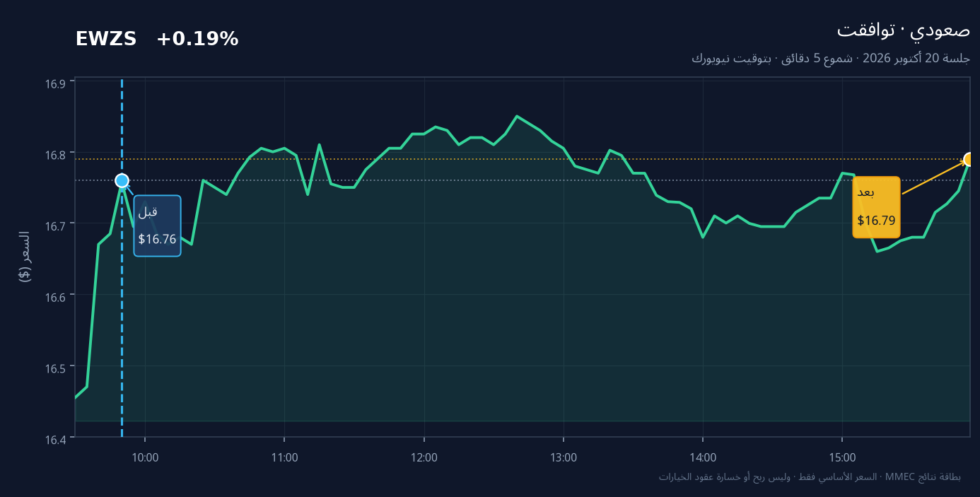980x497 pixels.
Task: Select the blue $16.76 price label box
Action: 157,226
